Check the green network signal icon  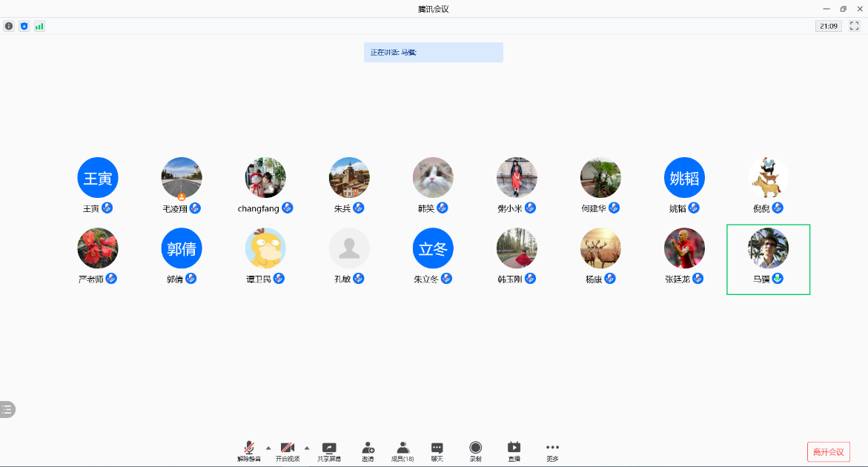point(39,26)
